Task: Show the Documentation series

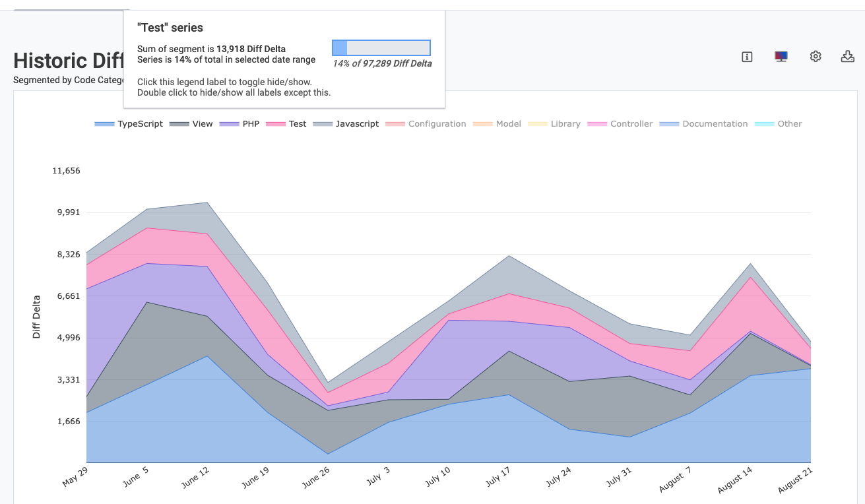Action: [x=715, y=124]
